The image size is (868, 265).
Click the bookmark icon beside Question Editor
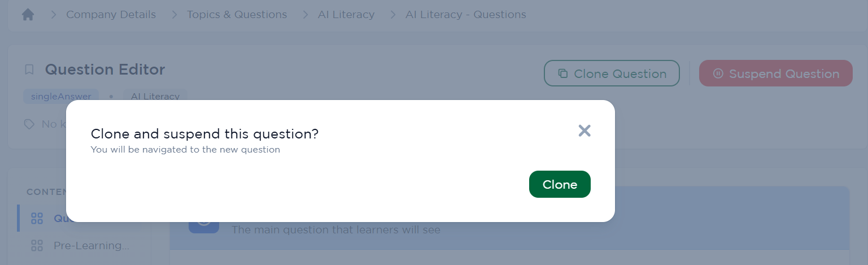(x=29, y=70)
